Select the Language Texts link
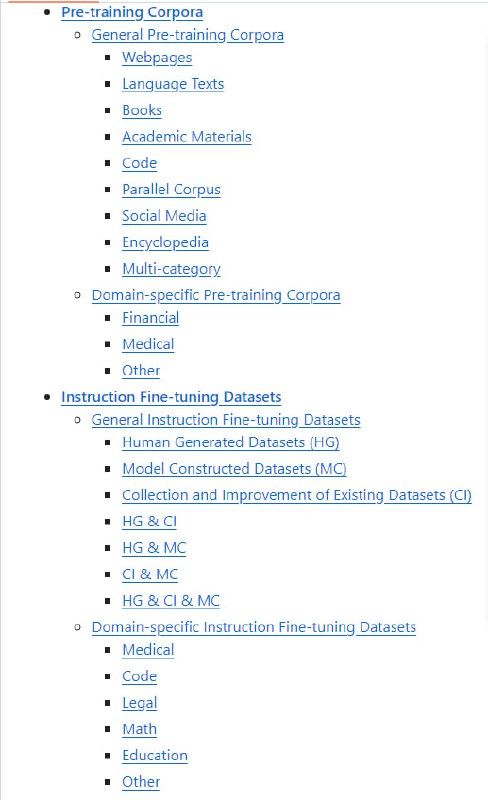This screenshot has height=800, width=488. click(173, 84)
